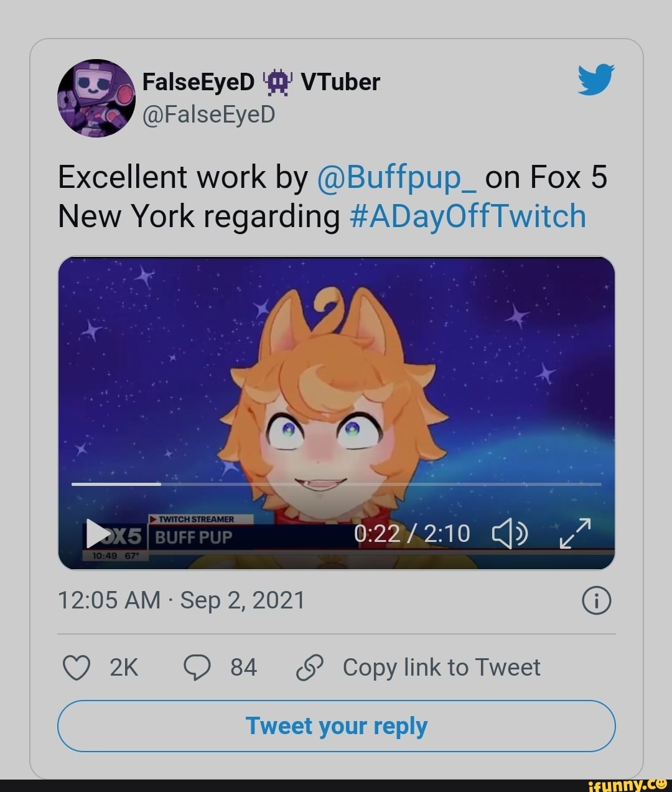Seek along the video progress bar

336,483
